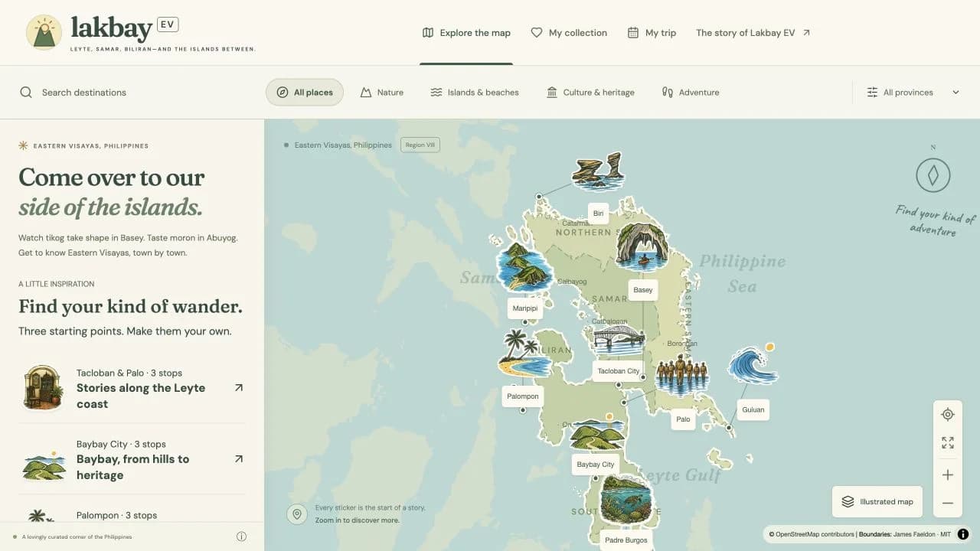Viewport: 980px width, 551px height.
Task: Open the My collection tab
Action: click(569, 33)
